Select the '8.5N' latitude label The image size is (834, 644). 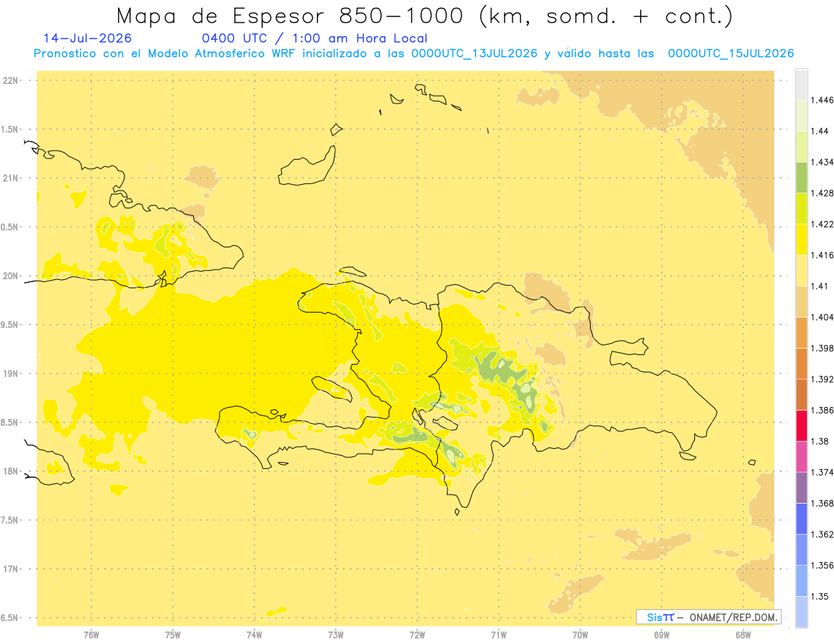10,422
